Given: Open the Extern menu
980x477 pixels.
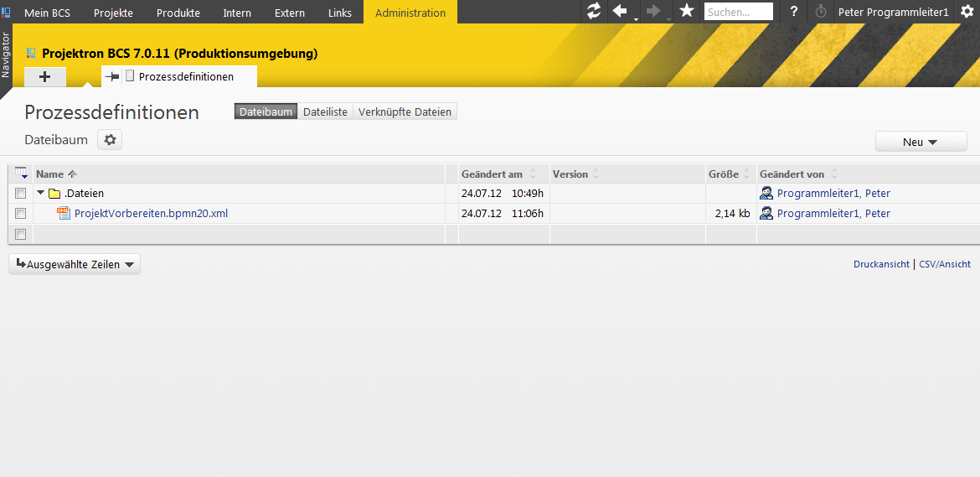Looking at the screenshot, I should coord(290,13).
